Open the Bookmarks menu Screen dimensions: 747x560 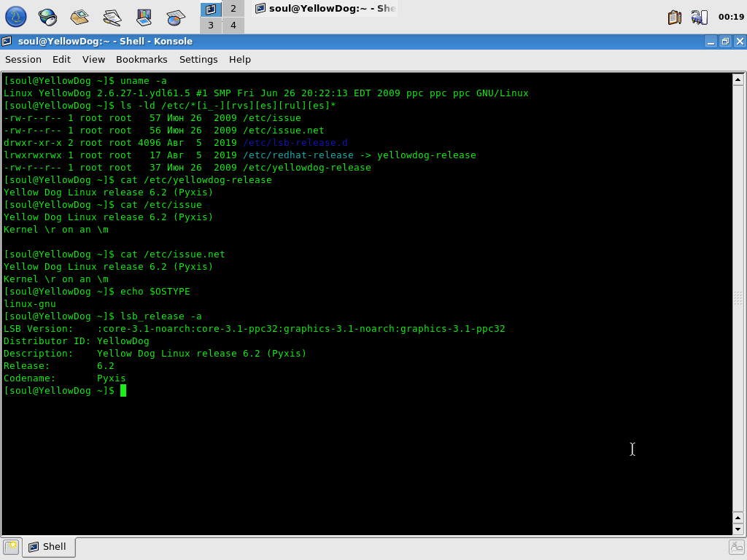click(x=142, y=60)
